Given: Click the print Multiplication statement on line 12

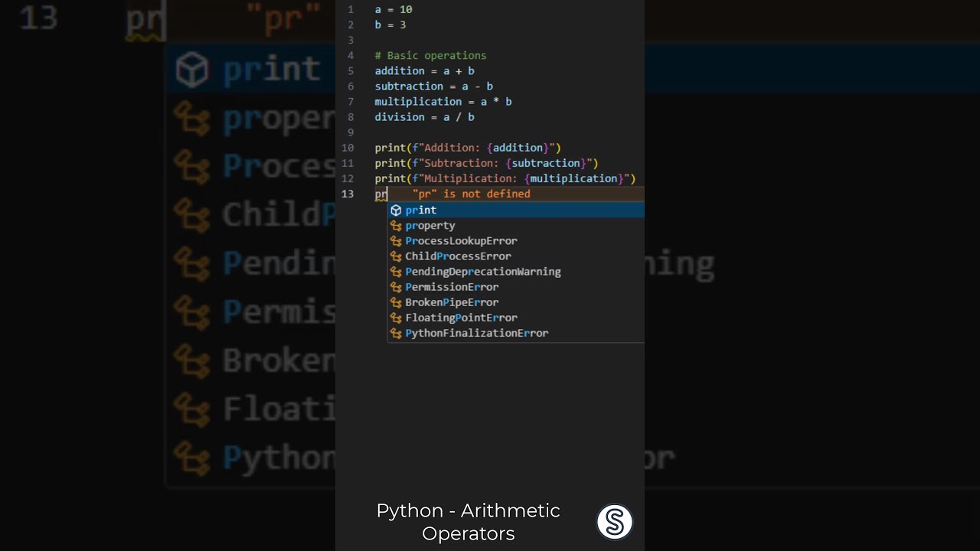Looking at the screenshot, I should pyautogui.click(x=505, y=178).
